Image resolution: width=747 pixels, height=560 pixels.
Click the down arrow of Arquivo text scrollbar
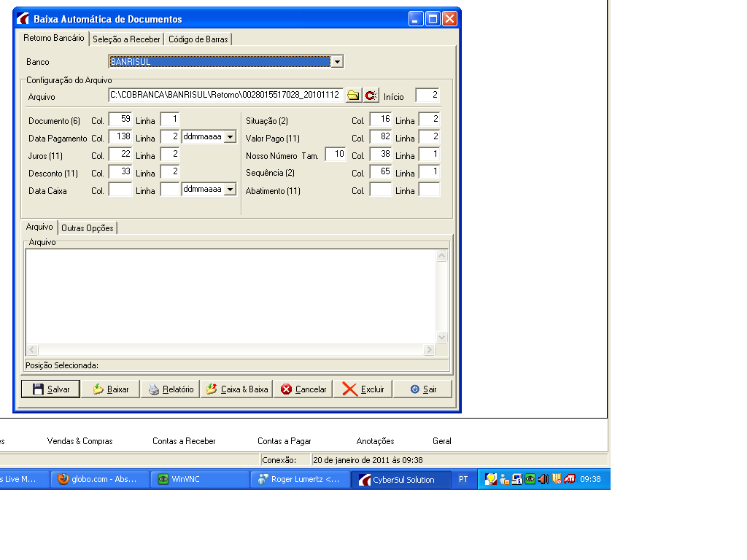point(442,337)
